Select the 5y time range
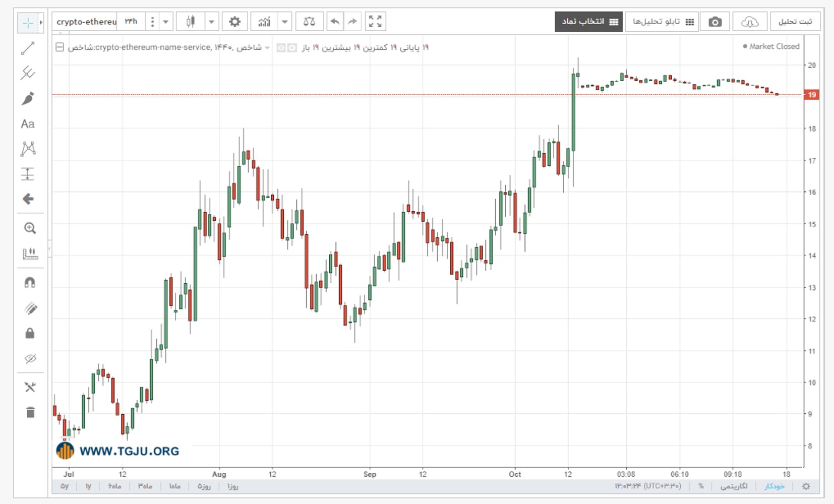The image size is (834, 504). point(65,486)
